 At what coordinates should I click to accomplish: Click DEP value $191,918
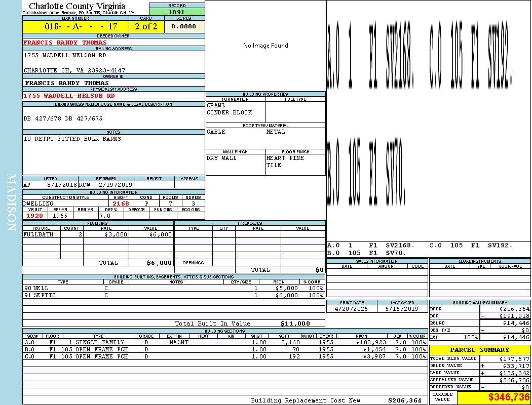pyautogui.click(x=514, y=316)
